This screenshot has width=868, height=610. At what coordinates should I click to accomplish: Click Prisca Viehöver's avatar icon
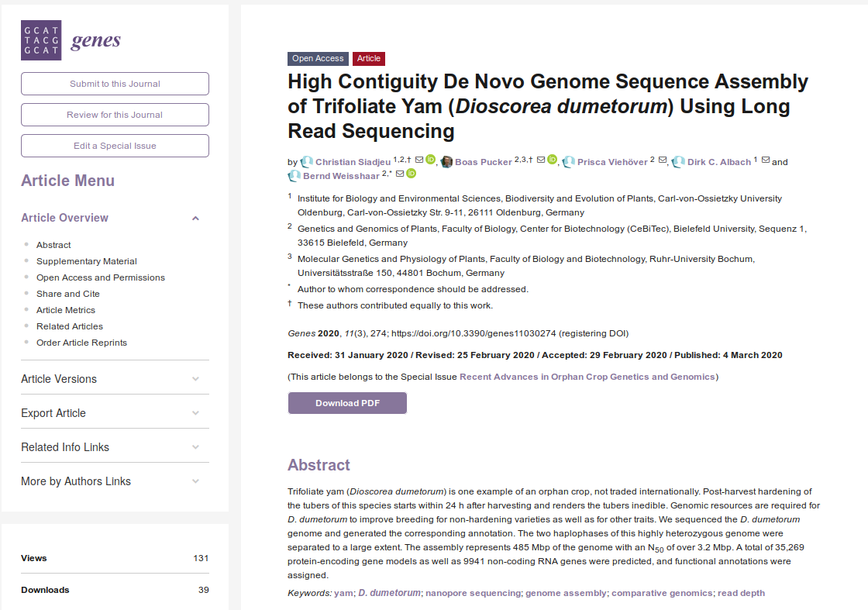tap(569, 162)
